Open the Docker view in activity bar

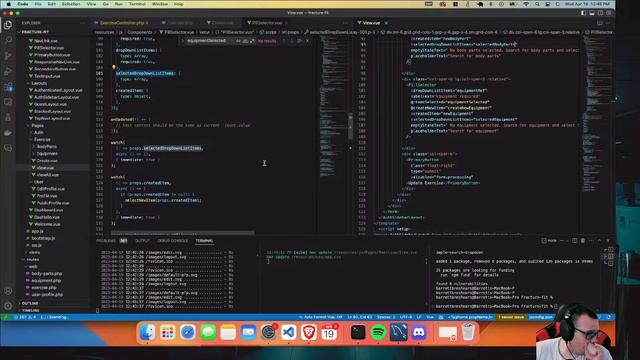pos(8,133)
